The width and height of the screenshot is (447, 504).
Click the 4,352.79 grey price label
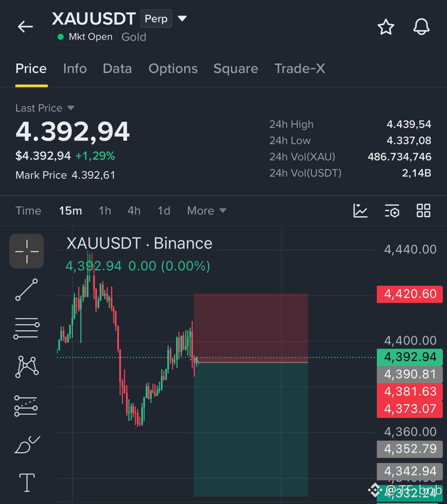(410, 449)
